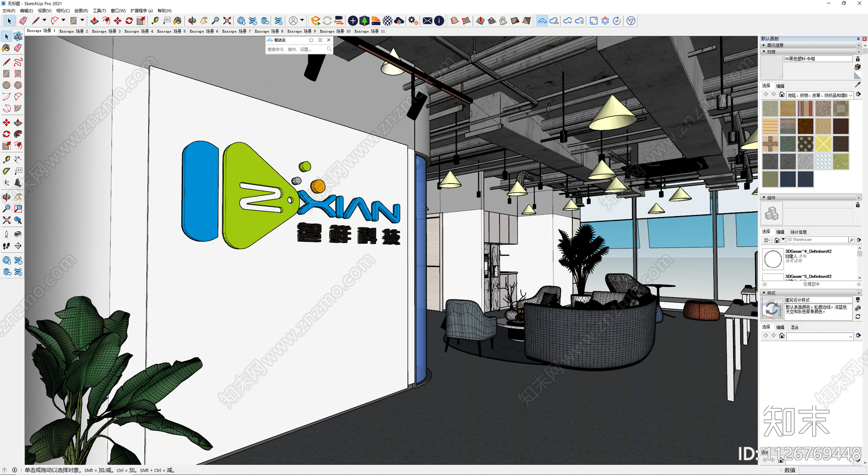
Task: Activate the Orbit tool in top toolbar
Action: click(192, 21)
